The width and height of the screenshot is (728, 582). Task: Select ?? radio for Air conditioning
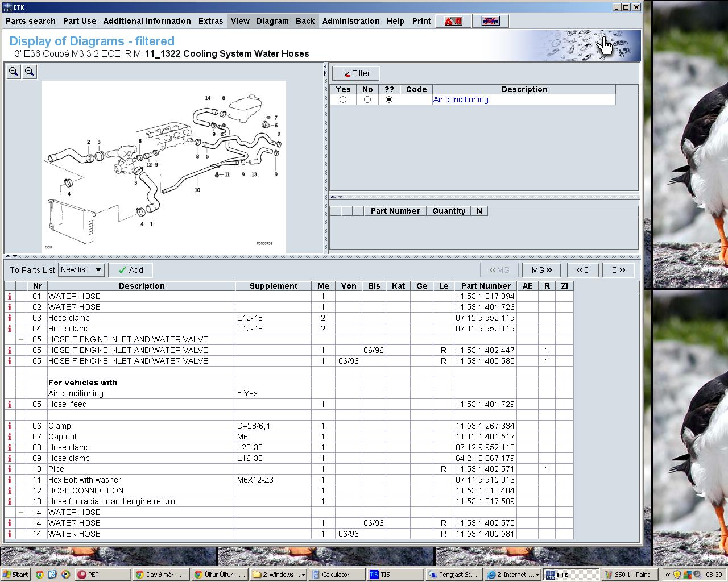coord(389,99)
